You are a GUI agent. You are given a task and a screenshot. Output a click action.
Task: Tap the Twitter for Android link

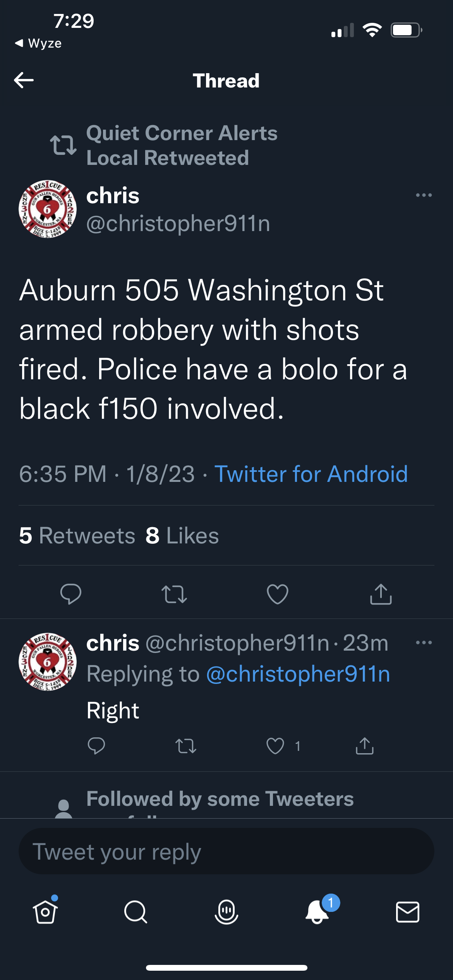tap(311, 474)
